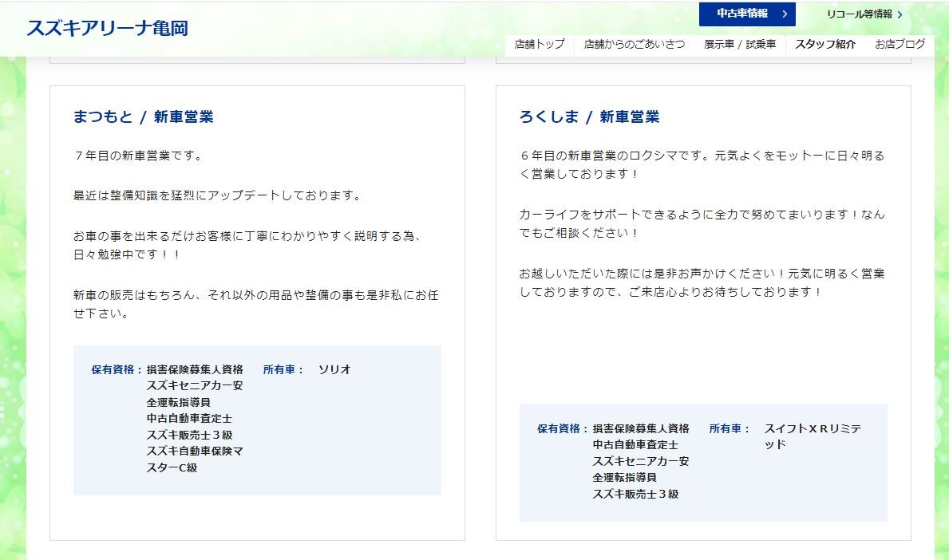
Task: Select the スタッフ紹介 tab
Action: (825, 44)
